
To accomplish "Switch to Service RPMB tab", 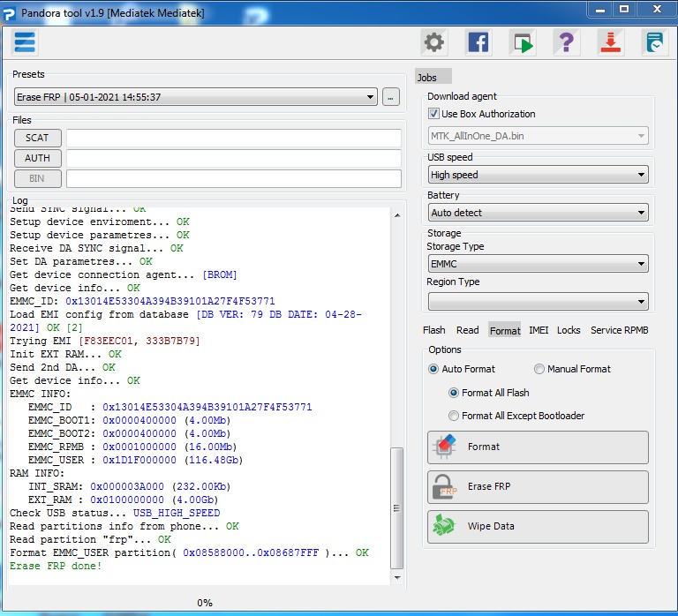I will point(619,330).
